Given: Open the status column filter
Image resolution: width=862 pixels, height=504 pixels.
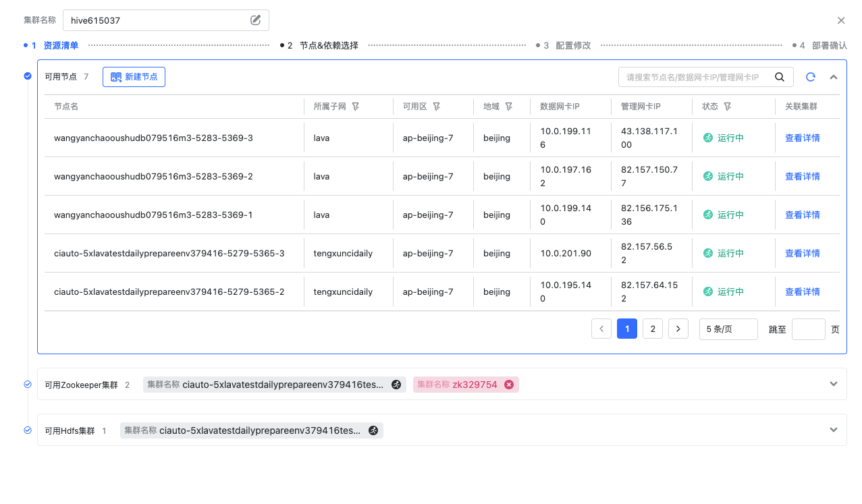Looking at the screenshot, I should (728, 107).
